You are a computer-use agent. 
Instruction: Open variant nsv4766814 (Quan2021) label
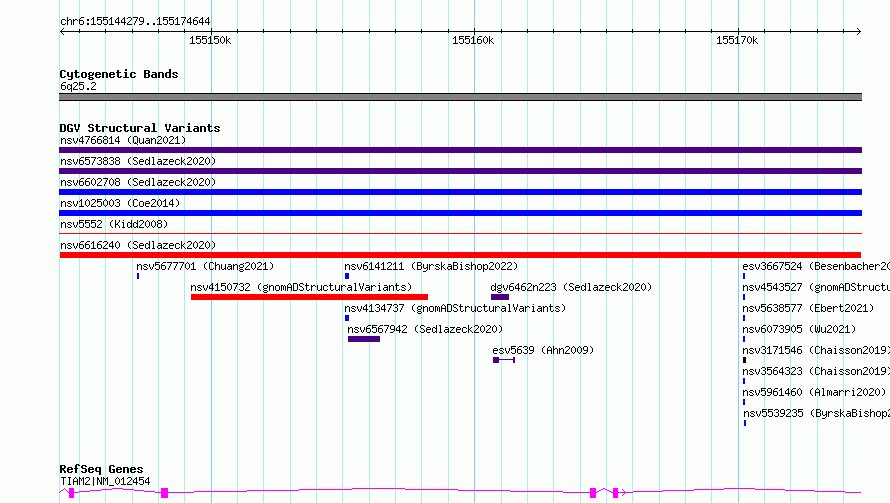click(123, 140)
